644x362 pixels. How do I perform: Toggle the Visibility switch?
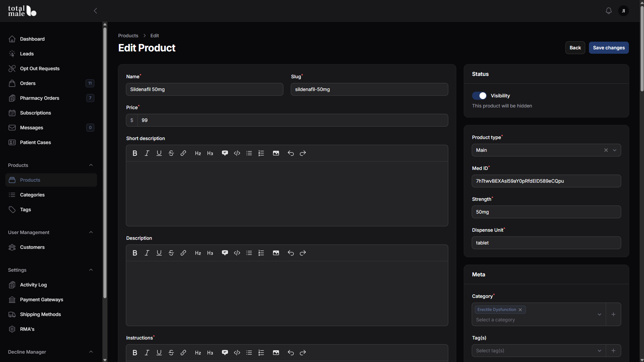tap(479, 96)
